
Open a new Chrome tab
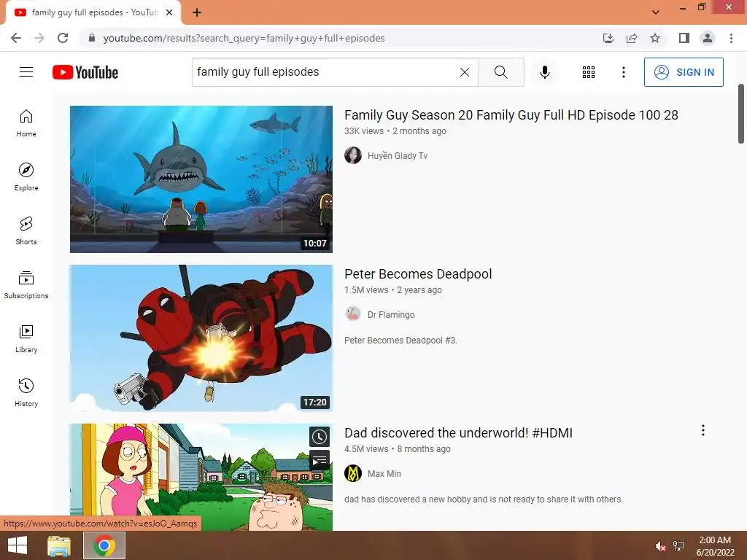click(197, 12)
